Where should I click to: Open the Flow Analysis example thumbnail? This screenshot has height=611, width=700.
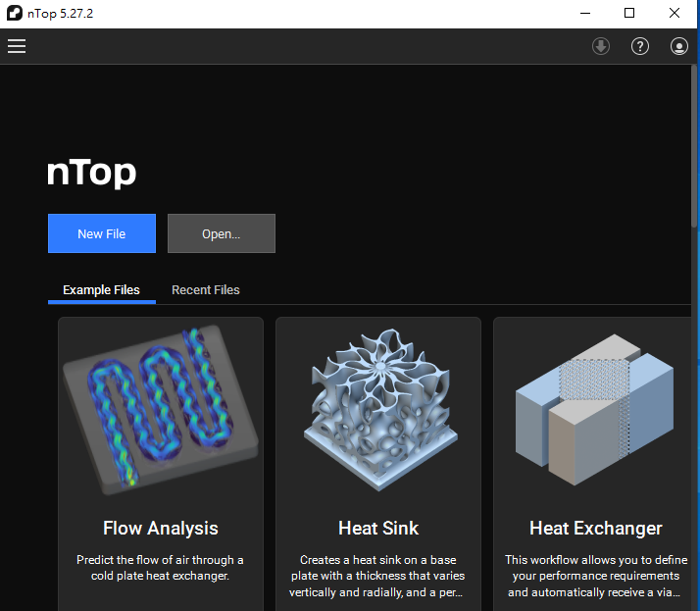tap(161, 410)
